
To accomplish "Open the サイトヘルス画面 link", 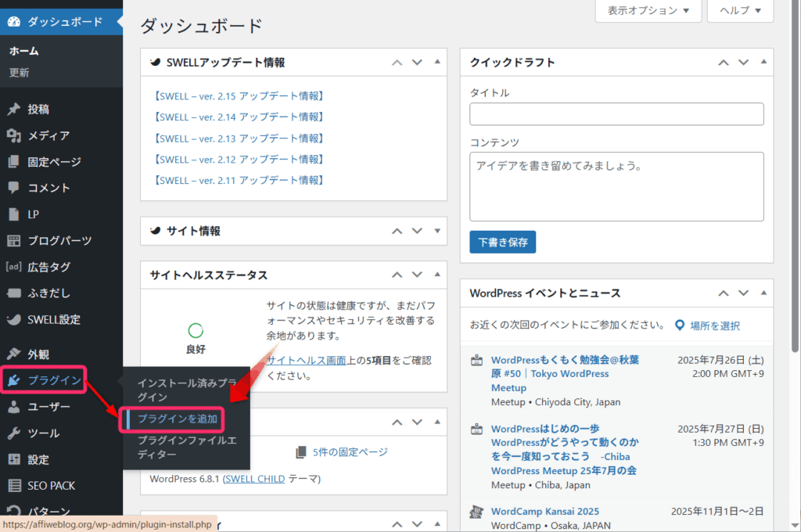I will click(306, 361).
